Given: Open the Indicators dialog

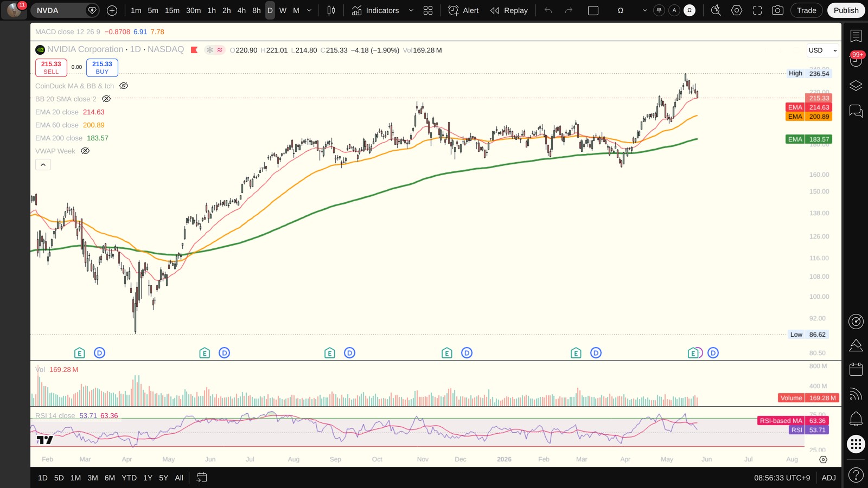Looking at the screenshot, I should (375, 10).
